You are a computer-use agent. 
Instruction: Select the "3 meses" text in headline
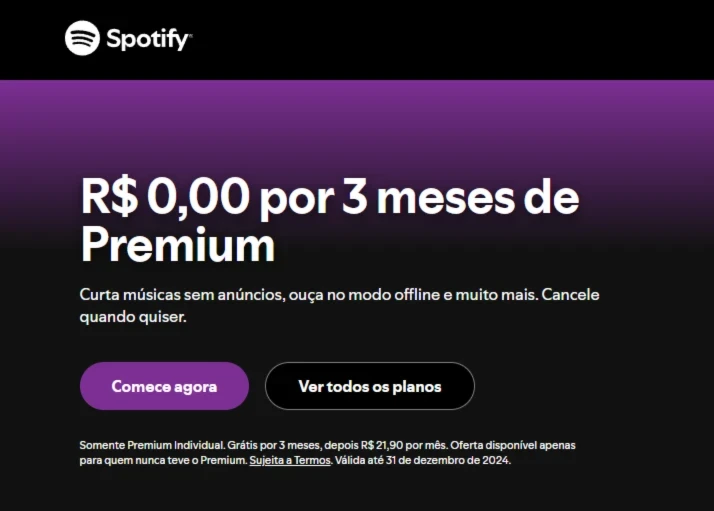[428, 197]
